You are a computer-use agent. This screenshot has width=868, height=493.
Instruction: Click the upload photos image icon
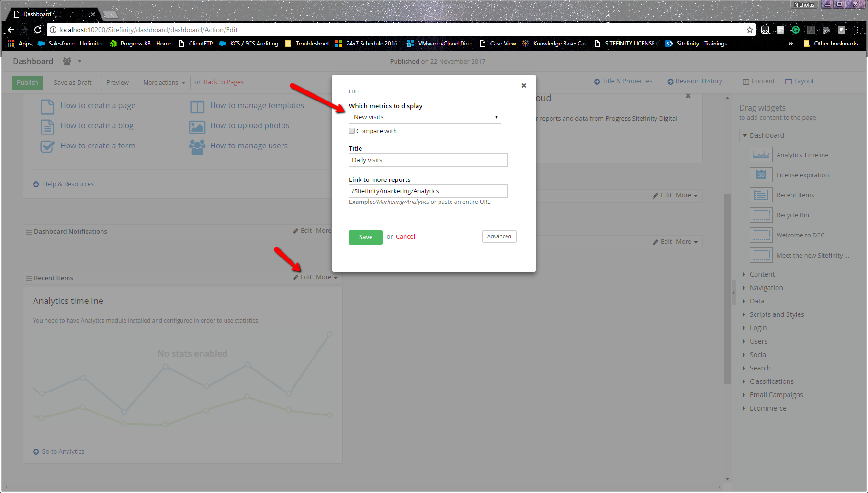point(197,127)
